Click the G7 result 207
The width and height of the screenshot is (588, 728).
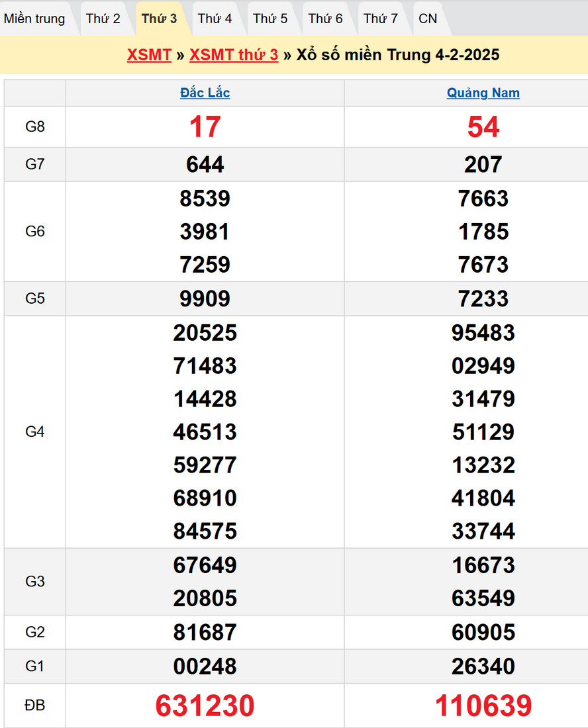(x=483, y=165)
